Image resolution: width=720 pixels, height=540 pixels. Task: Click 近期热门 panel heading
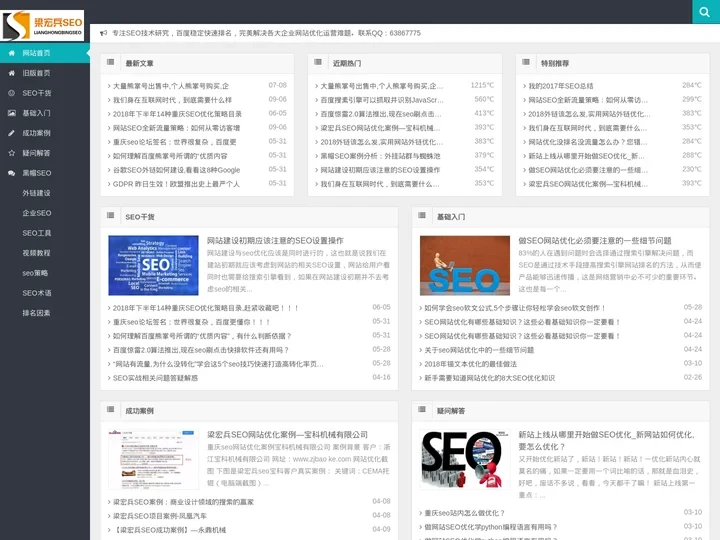(x=347, y=63)
